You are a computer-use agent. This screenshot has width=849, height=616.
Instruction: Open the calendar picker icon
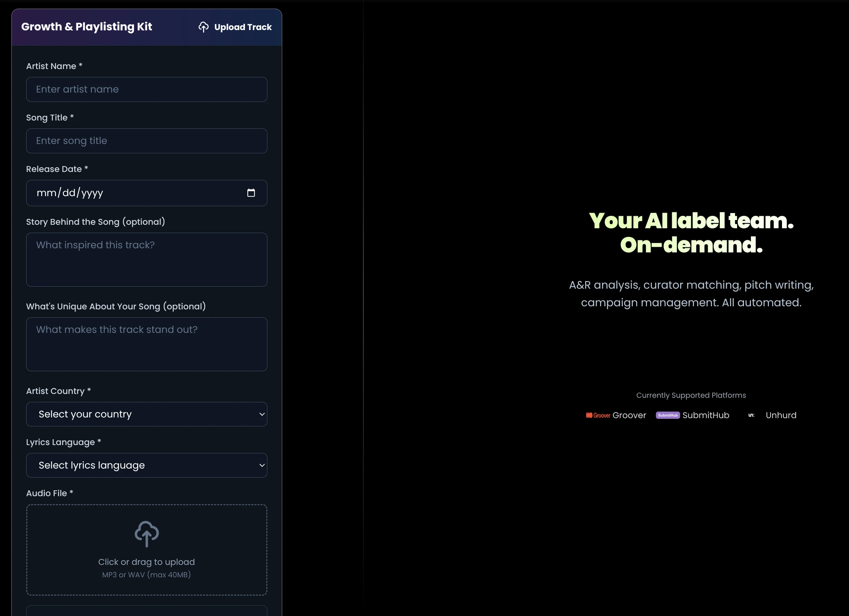(251, 193)
